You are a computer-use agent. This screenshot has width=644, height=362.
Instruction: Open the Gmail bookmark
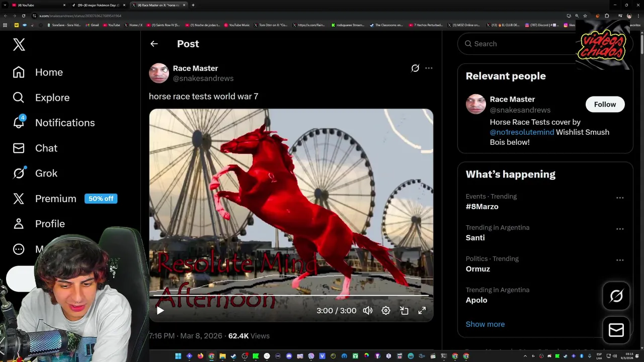tap(92, 25)
